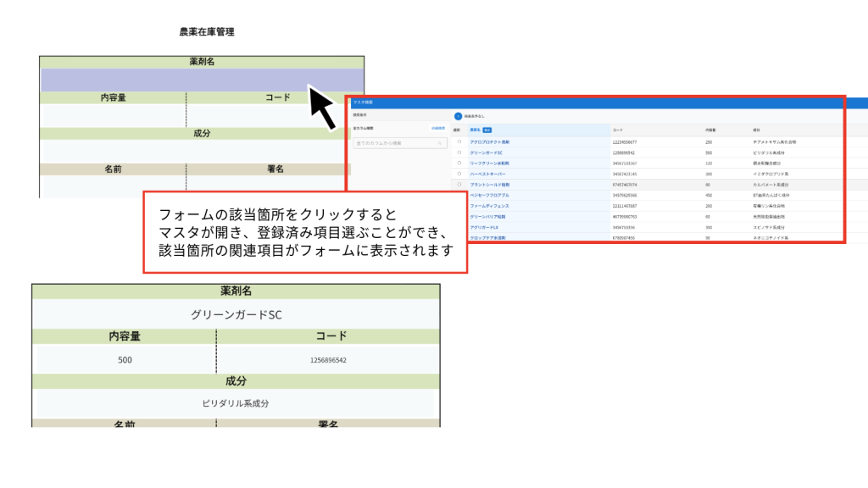Select the radio button for グリーンガードSC
Viewport: 868px width, 488px height.
click(459, 152)
